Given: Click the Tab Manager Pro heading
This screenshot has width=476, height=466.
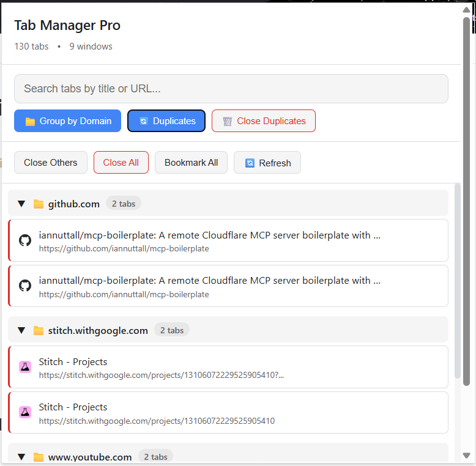Looking at the screenshot, I should 67,25.
